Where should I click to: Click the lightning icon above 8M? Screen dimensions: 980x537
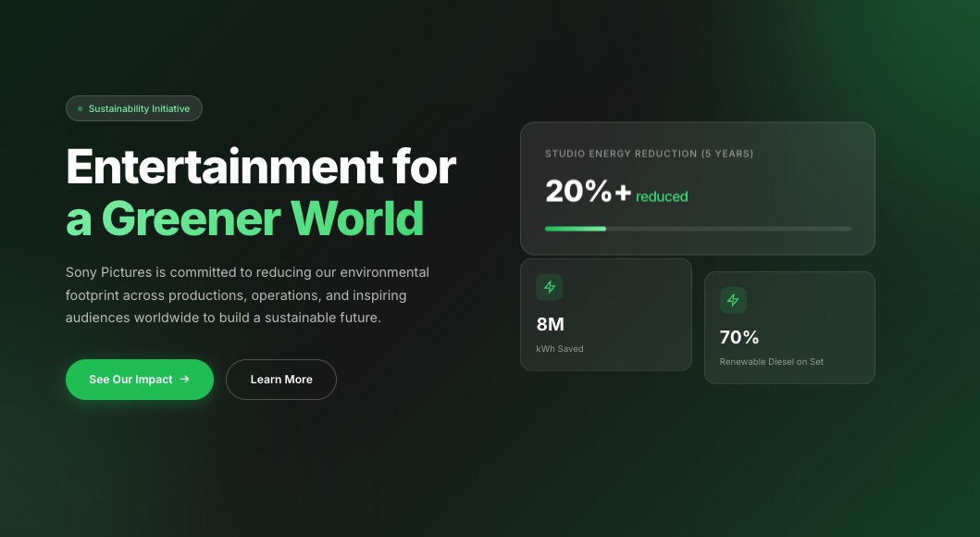pyautogui.click(x=550, y=288)
